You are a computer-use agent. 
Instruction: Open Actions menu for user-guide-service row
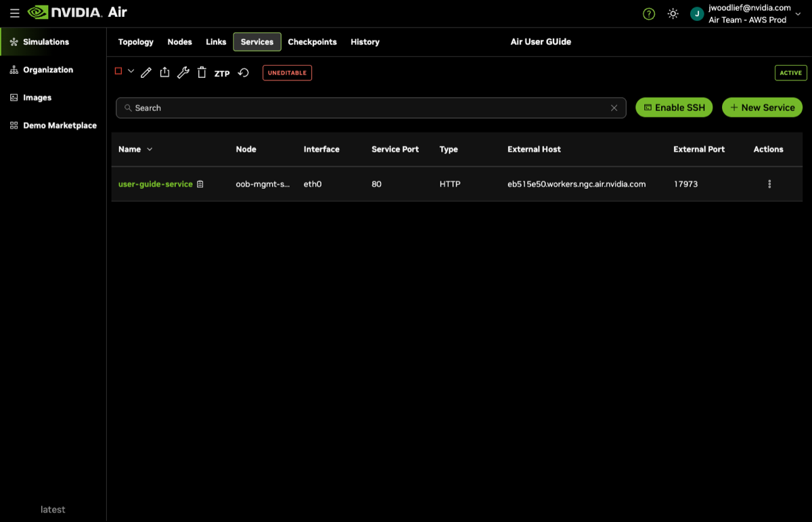(x=769, y=184)
